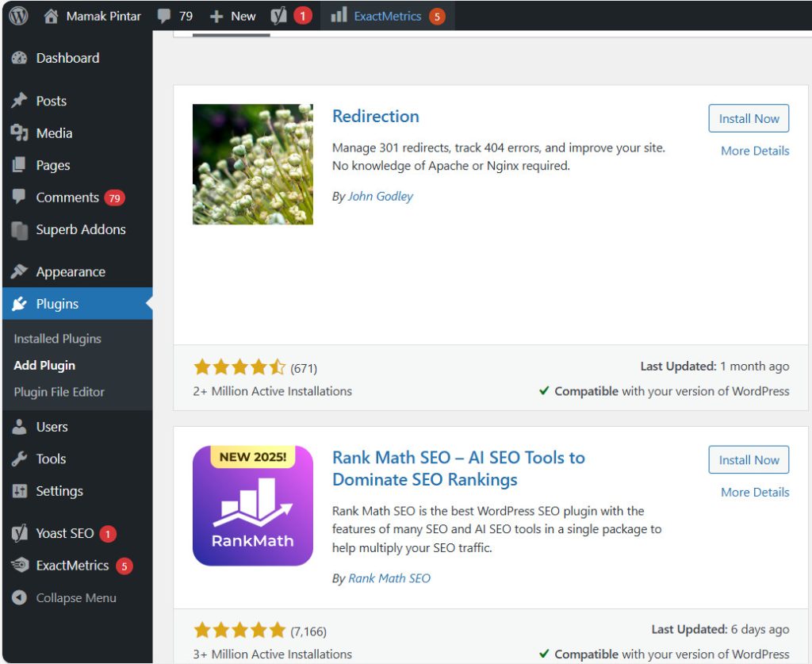The image size is (812, 664).
Task: Click the (671) ratings count
Action: pyautogui.click(x=304, y=368)
